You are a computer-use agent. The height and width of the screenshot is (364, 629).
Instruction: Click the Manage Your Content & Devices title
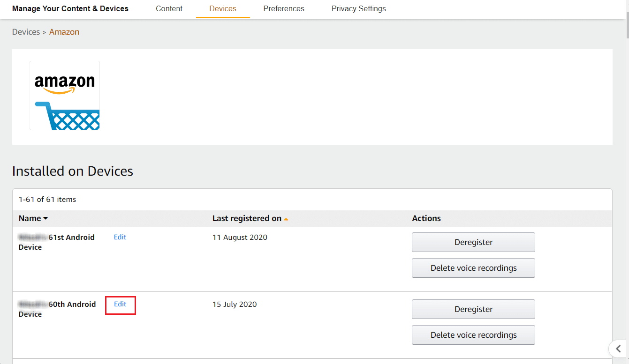(x=70, y=9)
